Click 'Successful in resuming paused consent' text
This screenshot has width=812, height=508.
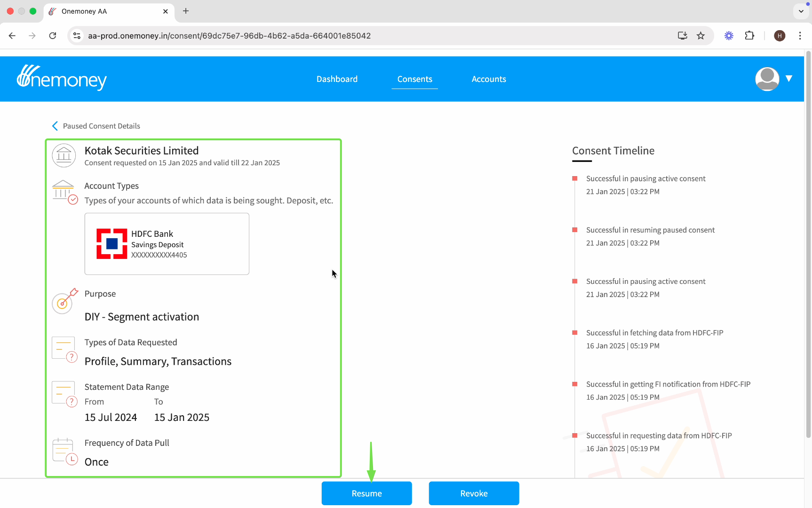(650, 230)
